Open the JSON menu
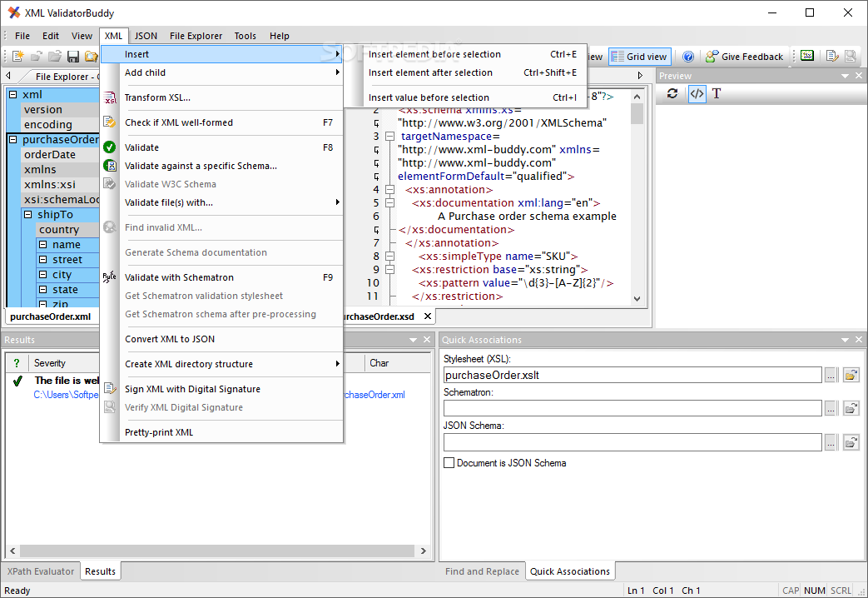This screenshot has width=868, height=598. pos(146,36)
